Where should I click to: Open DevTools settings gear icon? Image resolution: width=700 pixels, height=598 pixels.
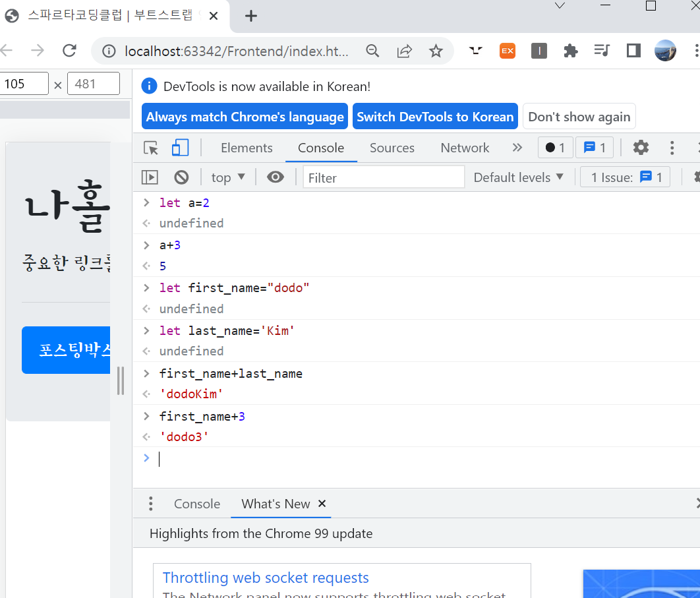(x=641, y=148)
